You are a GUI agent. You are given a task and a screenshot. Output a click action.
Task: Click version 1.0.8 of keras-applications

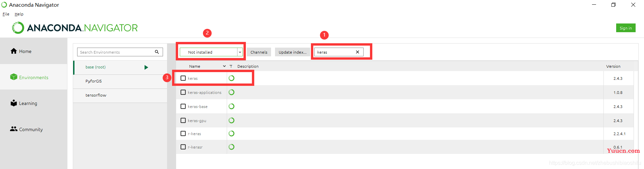(618, 93)
